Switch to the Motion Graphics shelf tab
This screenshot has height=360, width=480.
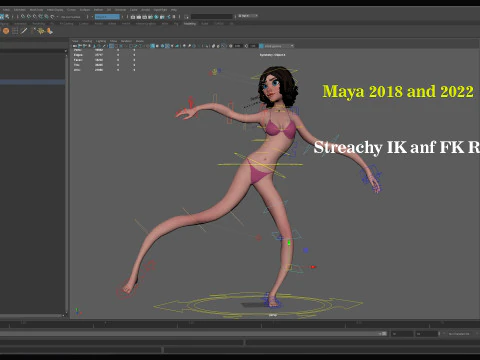[146, 24]
